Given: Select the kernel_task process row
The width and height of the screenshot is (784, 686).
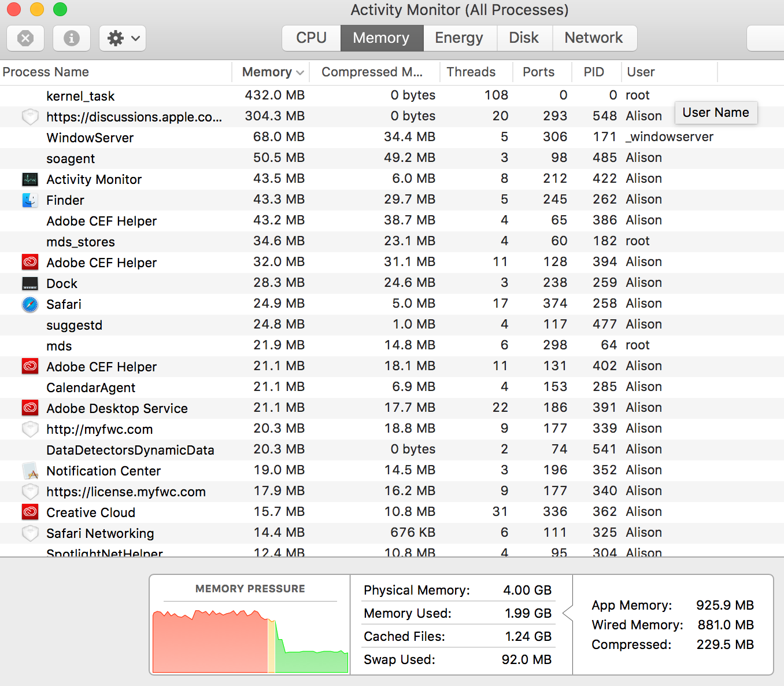Looking at the screenshot, I should [x=392, y=95].
